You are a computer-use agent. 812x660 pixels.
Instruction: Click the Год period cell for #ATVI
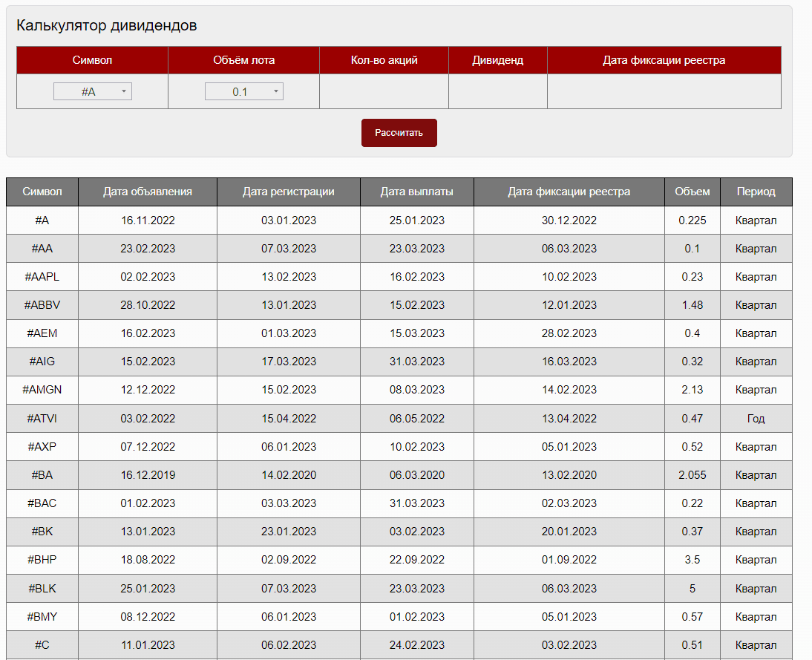(x=756, y=419)
